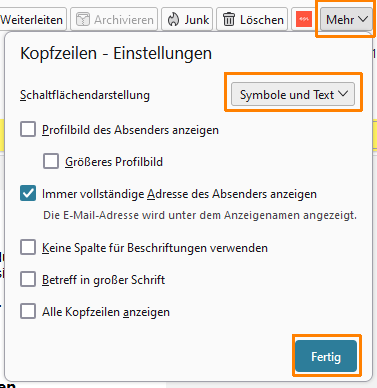377x388 pixels.
Task: Click the red add-on icon button
Action: (304, 20)
